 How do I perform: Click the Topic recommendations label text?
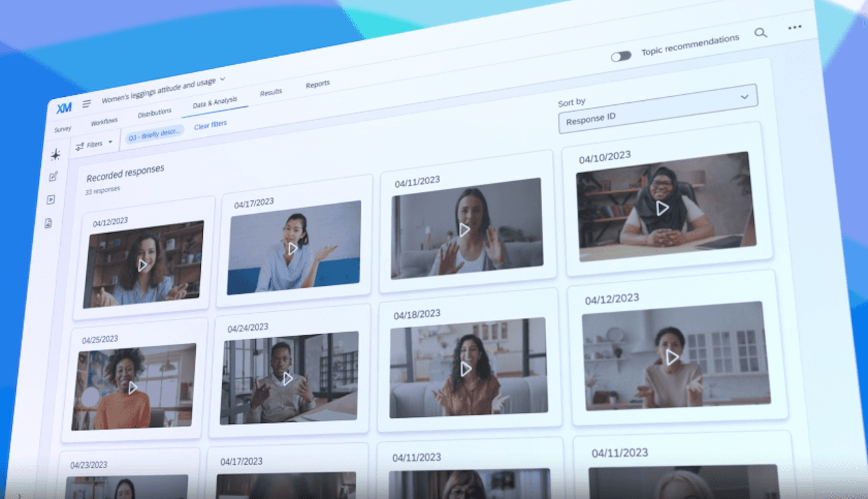pyautogui.click(x=690, y=45)
